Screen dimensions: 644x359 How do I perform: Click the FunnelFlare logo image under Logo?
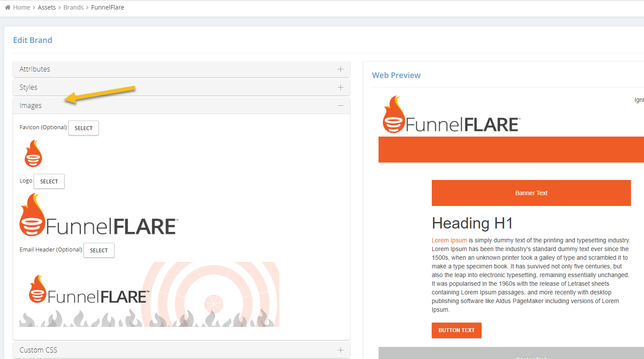99,215
